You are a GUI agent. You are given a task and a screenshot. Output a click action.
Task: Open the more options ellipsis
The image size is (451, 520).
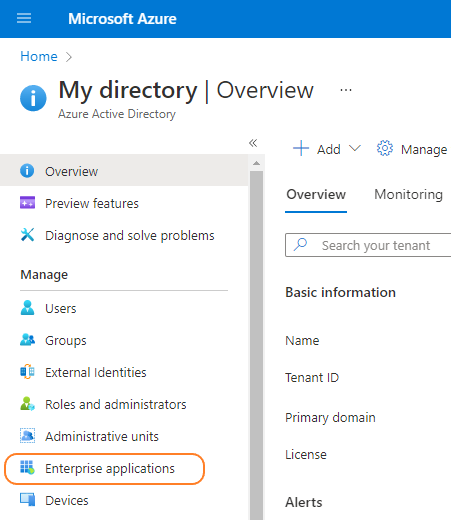tap(346, 90)
